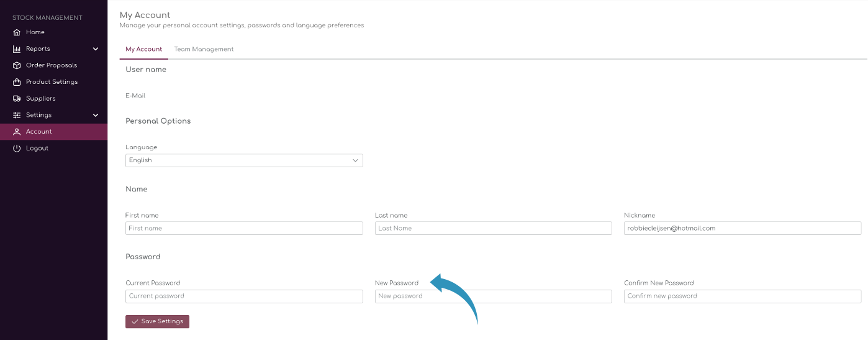Screen dimensions: 868x340
Task: Click the Save Settings button
Action: (157, 321)
